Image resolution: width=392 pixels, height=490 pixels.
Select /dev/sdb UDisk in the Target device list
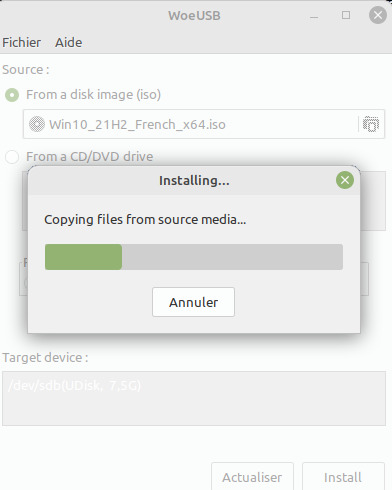coord(74,385)
